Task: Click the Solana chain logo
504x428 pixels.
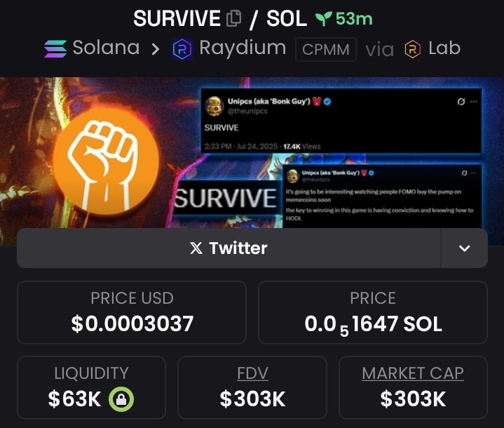Action: coord(55,48)
